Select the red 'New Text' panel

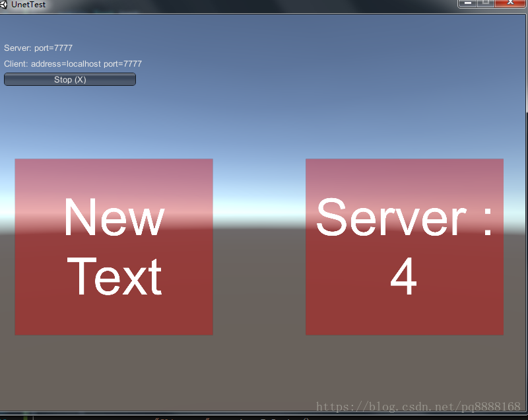[x=114, y=247]
